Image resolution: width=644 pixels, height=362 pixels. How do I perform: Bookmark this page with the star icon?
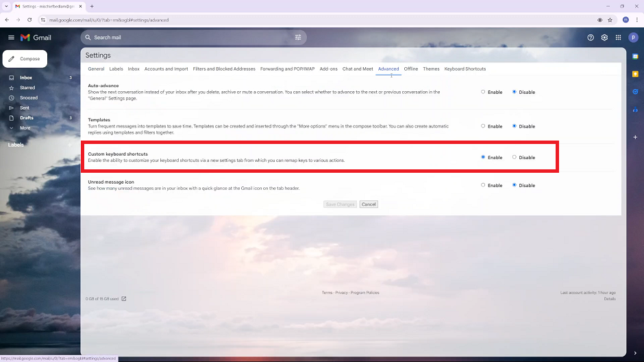610,20
